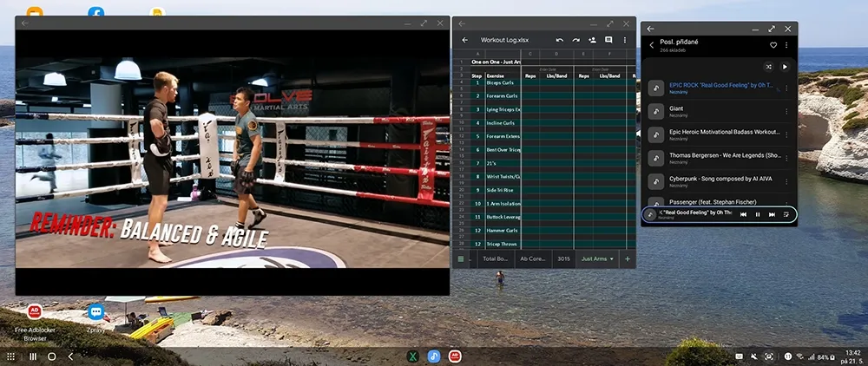Open the Excel app in the taskbar
The height and width of the screenshot is (366, 868).
pyautogui.click(x=413, y=356)
